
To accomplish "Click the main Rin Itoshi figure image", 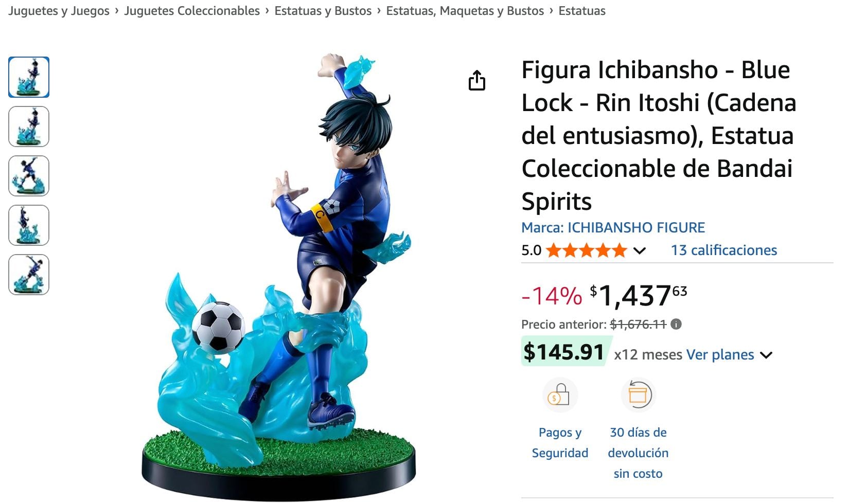I will tap(288, 278).
